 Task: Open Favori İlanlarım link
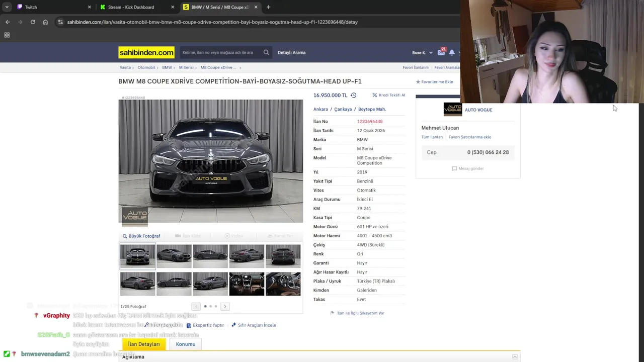pos(416,67)
